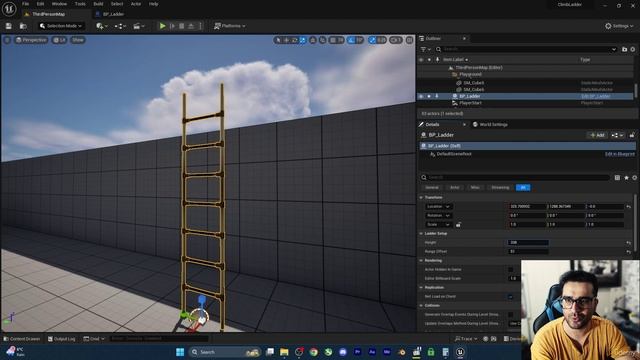Viewport: 640px width, 360px height.
Task: Select the General filter in Details
Action: pos(432,188)
